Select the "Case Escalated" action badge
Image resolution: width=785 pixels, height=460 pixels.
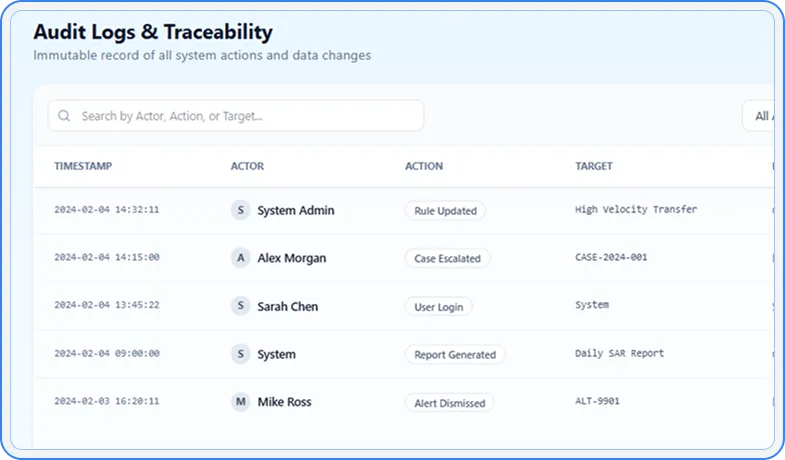[447, 258]
